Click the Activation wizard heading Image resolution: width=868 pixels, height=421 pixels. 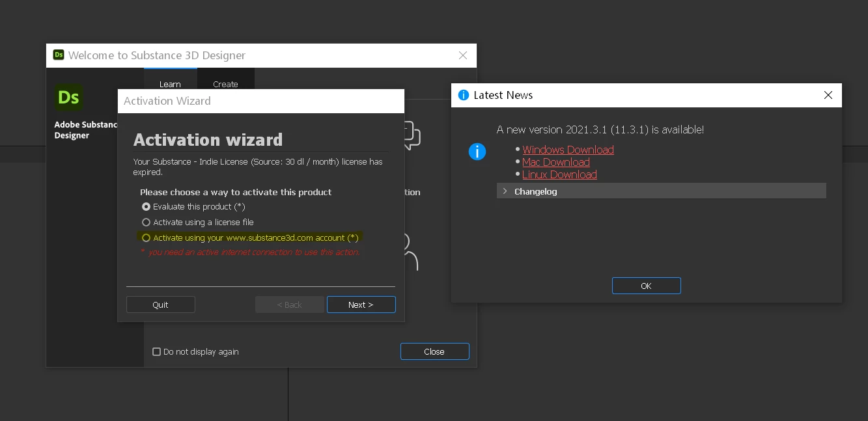pos(208,139)
